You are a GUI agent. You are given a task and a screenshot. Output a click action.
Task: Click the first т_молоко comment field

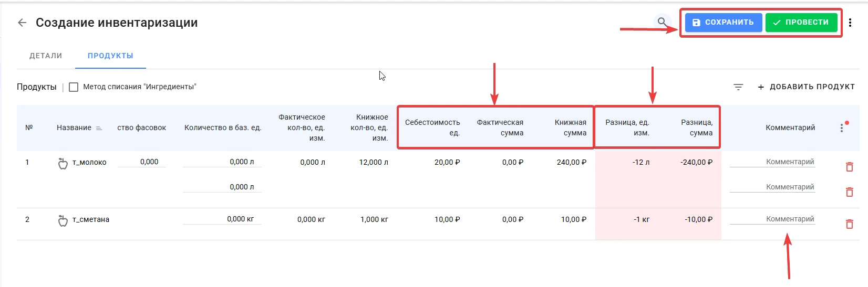pos(772,162)
